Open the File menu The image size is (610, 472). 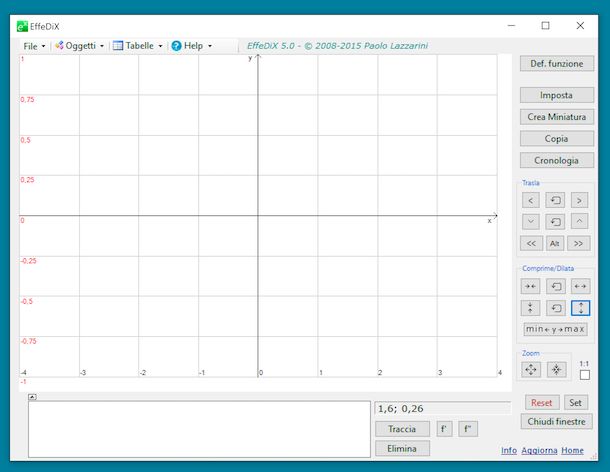[34, 46]
